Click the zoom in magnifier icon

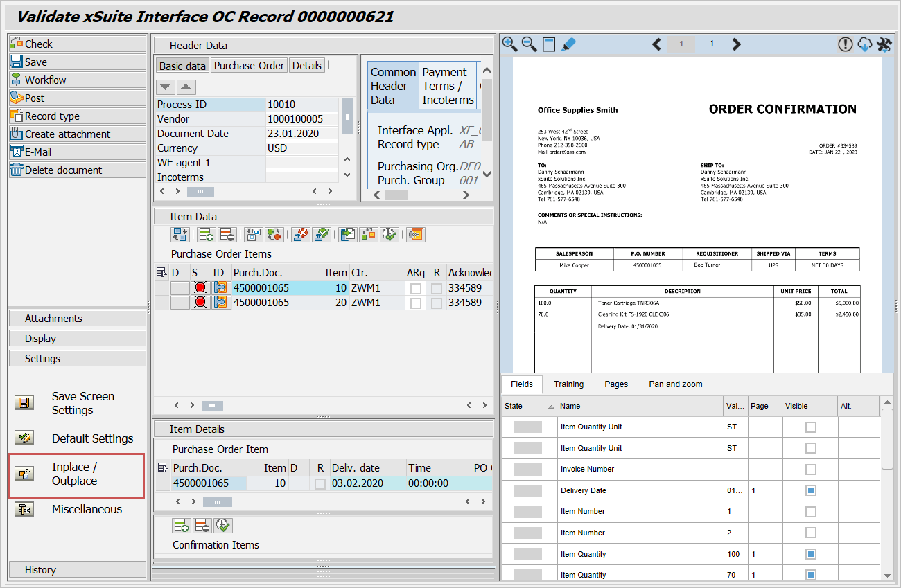point(509,44)
